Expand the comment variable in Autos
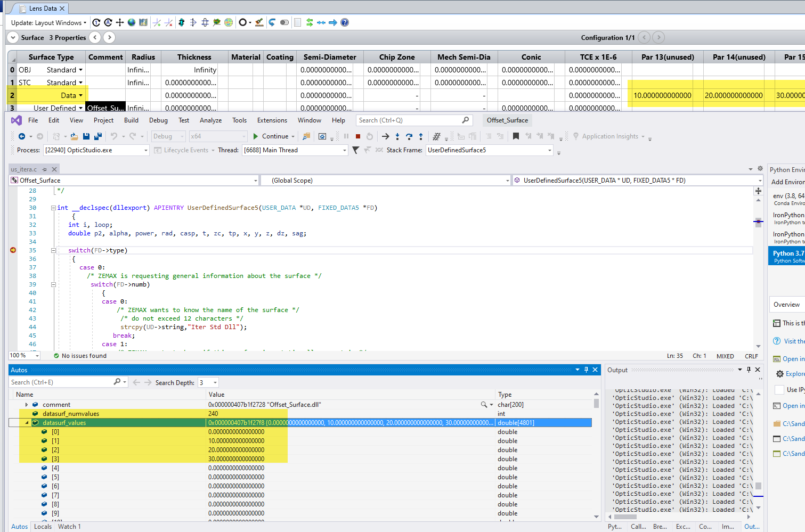Screen dimensions: 805x532 pos(27,405)
